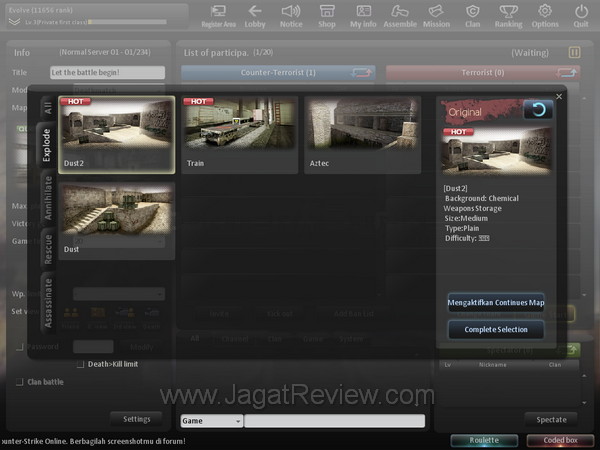Open the Coded box button
Screen dimensions: 600x450
[x=560, y=440]
